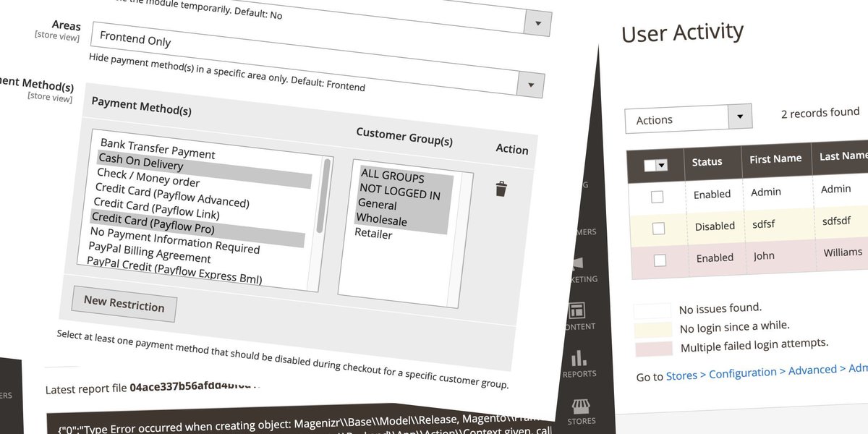Select PayPal Credit (Payflow Express Bml)
The height and width of the screenshot is (434, 868).
coord(174,272)
